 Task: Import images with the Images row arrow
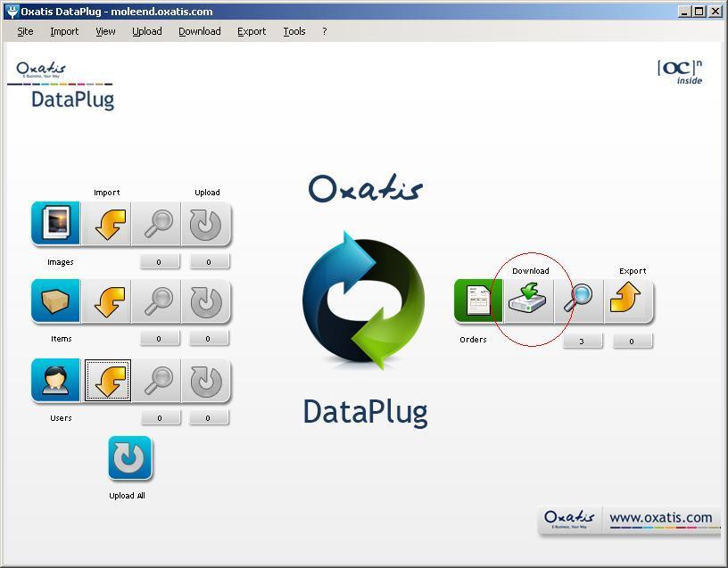[x=109, y=223]
